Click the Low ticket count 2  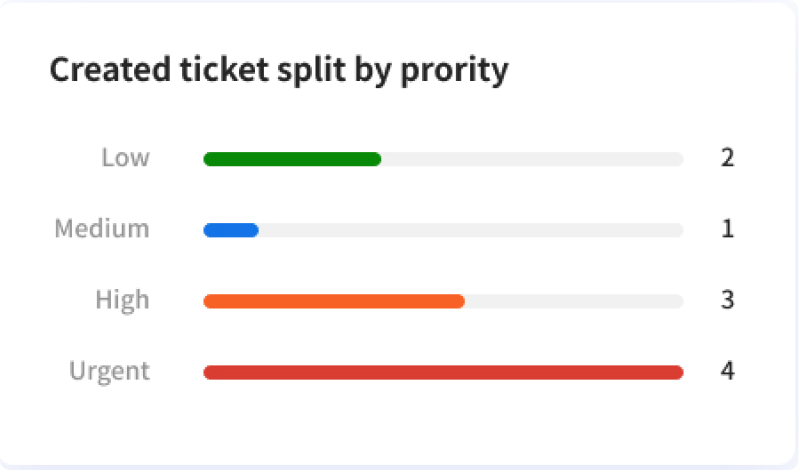(727, 158)
